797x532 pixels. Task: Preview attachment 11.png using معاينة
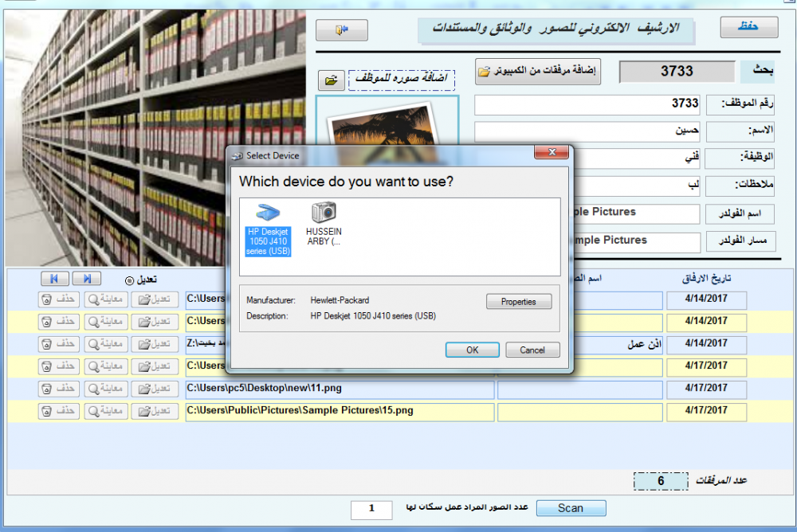[x=106, y=389]
